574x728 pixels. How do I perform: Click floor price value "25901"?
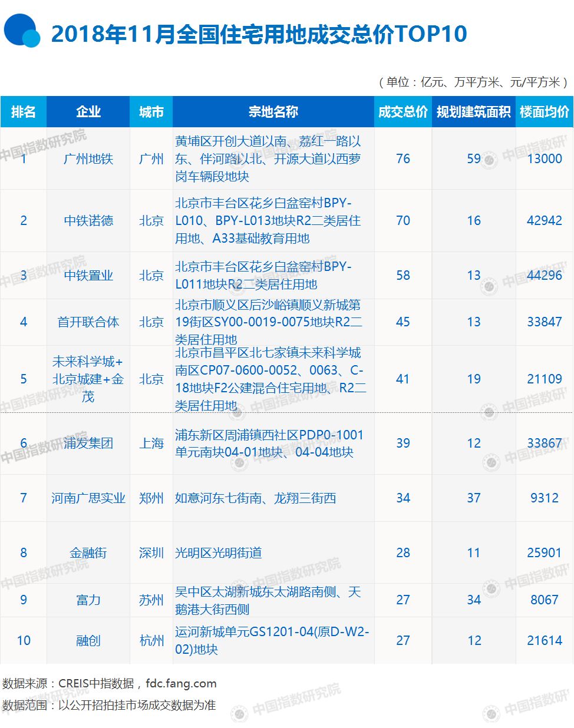(545, 553)
